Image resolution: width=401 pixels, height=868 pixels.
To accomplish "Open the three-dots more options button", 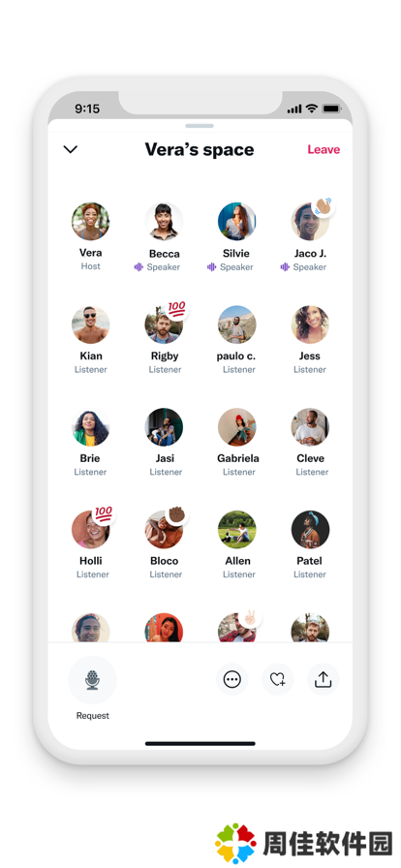I will [231, 679].
